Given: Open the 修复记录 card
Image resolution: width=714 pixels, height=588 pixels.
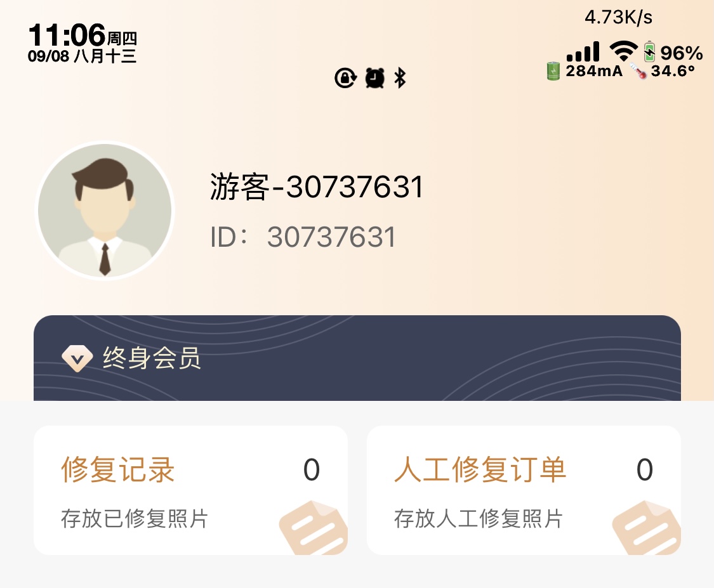Looking at the screenshot, I should (191, 490).
